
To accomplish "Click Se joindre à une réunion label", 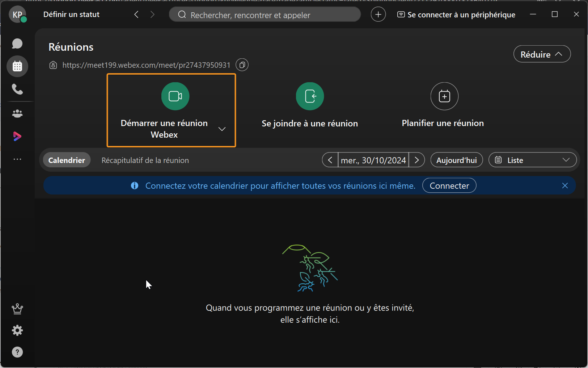I will (x=310, y=124).
